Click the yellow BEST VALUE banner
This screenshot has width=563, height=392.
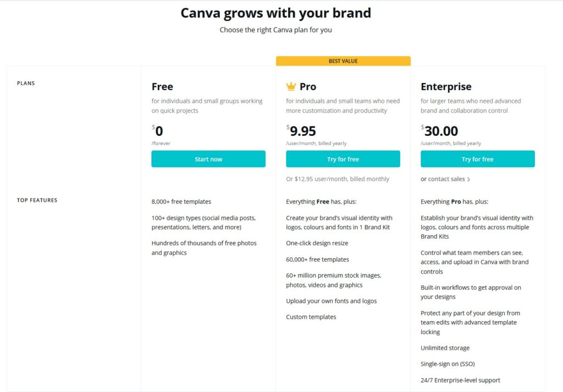tap(343, 60)
